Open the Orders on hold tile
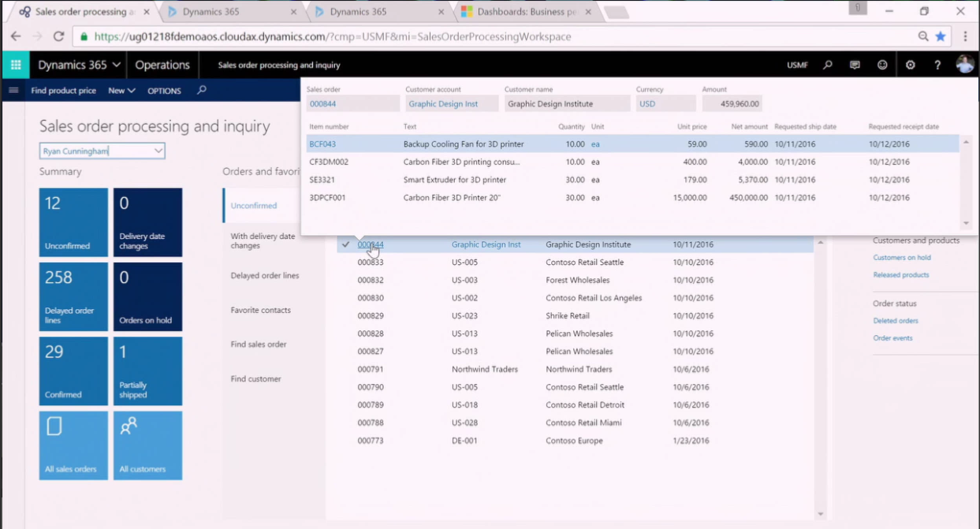Viewport: 980px width, 529px height. pos(147,296)
